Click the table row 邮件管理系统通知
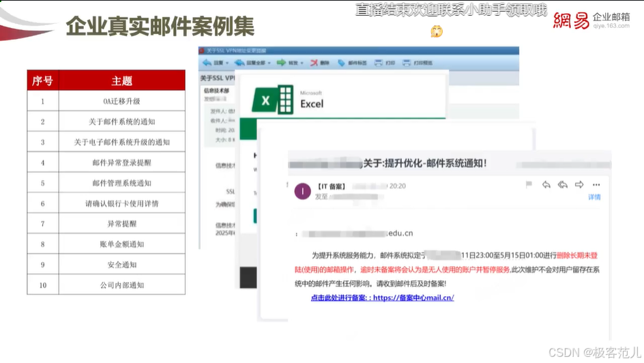Viewport: 644px width, 363px height. point(106,183)
